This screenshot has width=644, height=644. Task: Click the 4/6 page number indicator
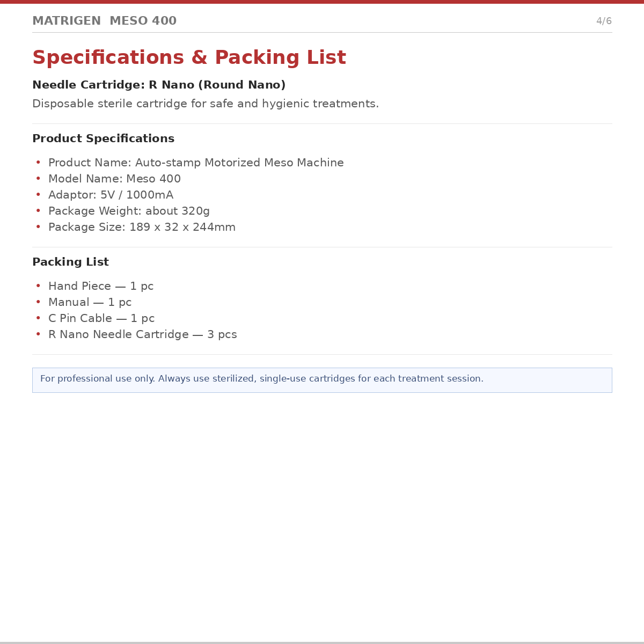(x=604, y=21)
